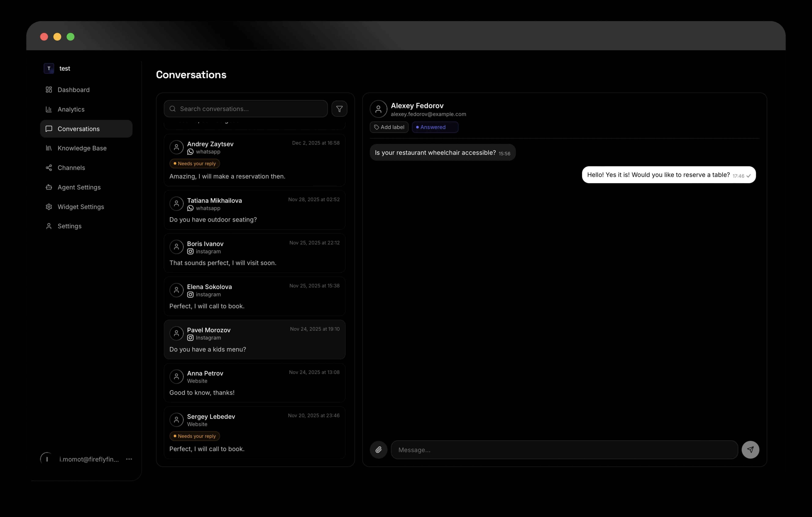Go to Settings in the sidebar

(x=69, y=226)
